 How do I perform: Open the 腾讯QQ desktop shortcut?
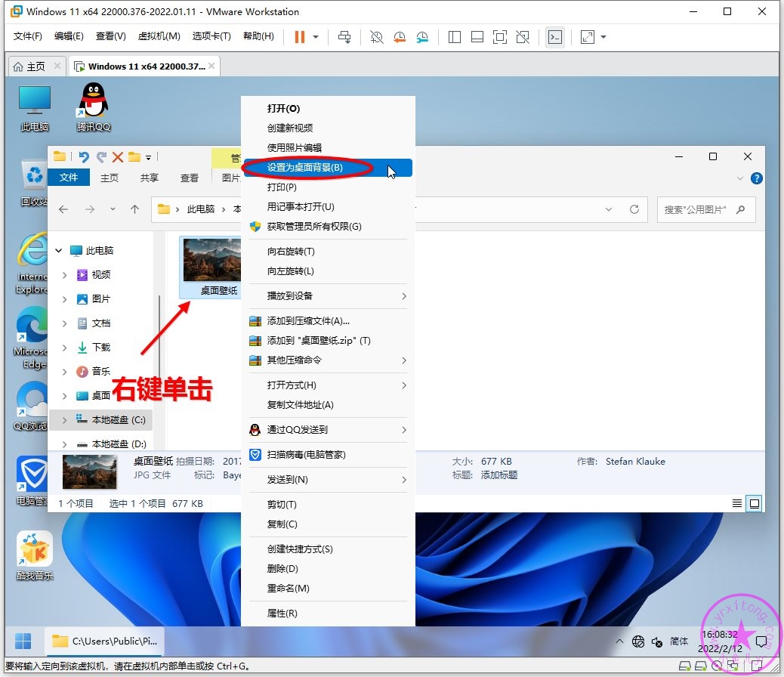coord(94,107)
